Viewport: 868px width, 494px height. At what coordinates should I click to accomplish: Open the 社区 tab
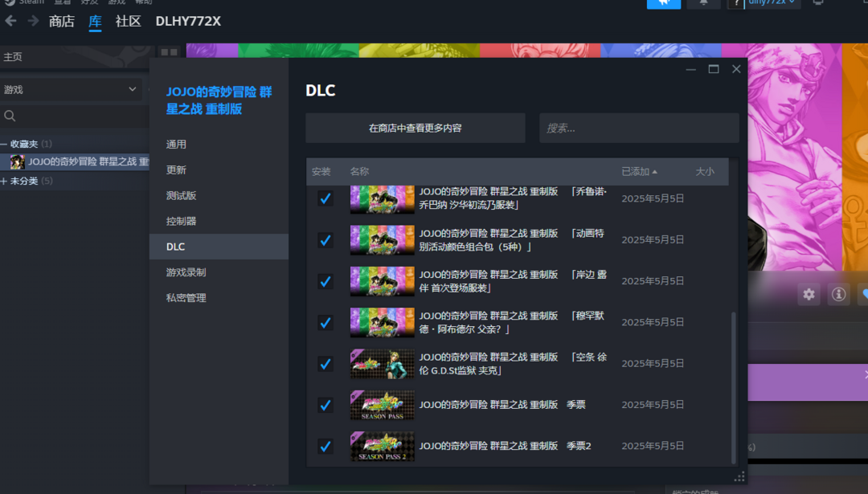point(129,21)
